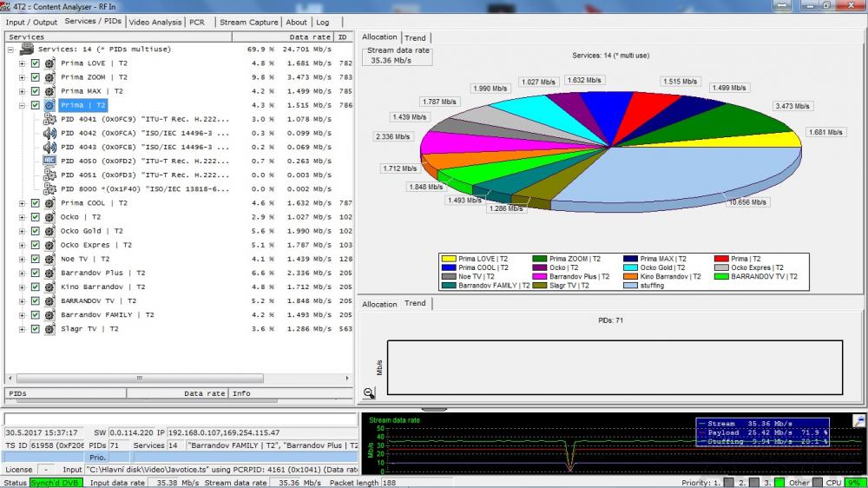This screenshot has height=488, width=868.
Task: Open the PCR tab
Action: pyautogui.click(x=196, y=23)
